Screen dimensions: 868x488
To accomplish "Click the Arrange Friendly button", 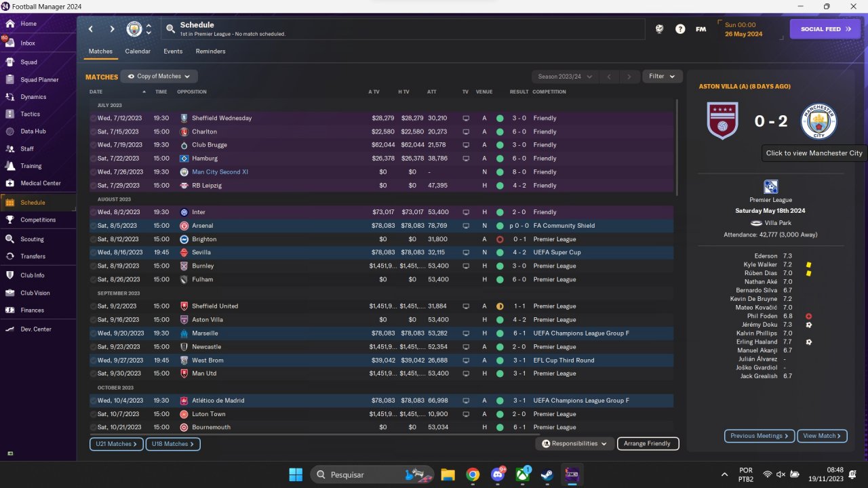I will click(x=648, y=444).
